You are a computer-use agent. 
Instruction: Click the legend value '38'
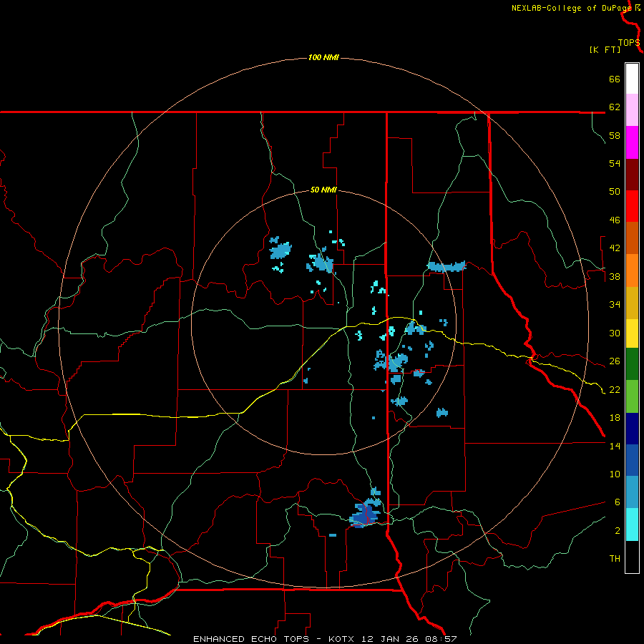tap(615, 276)
